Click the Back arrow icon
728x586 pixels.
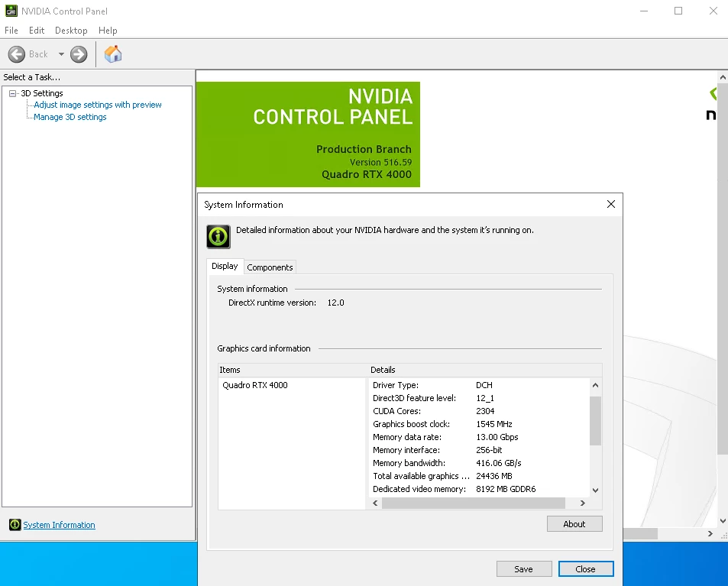coord(17,54)
